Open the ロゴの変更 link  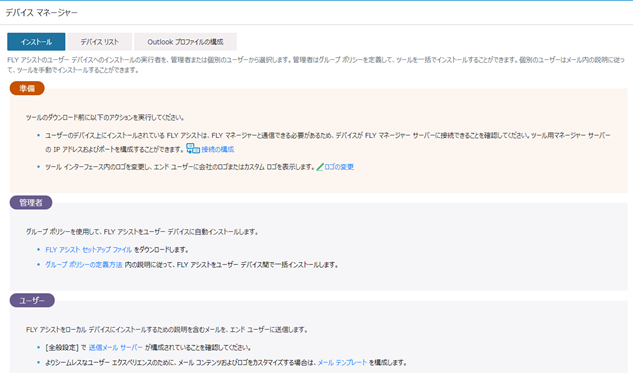pos(339,167)
